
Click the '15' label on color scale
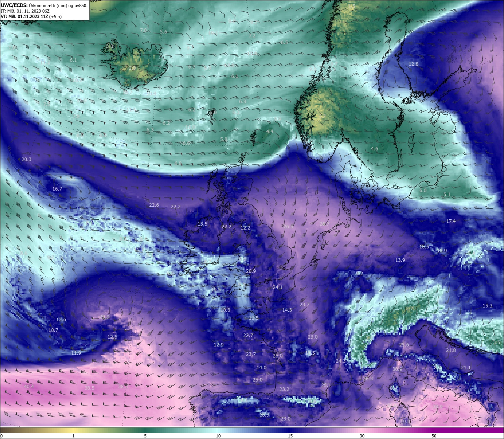290,436
